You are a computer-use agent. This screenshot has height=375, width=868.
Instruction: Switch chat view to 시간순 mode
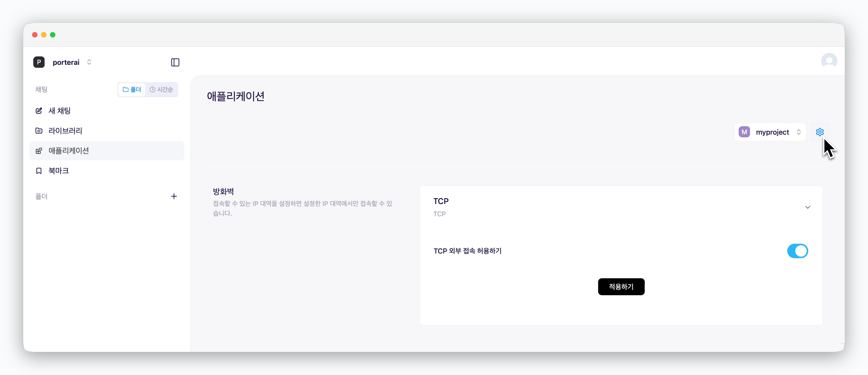click(x=161, y=89)
